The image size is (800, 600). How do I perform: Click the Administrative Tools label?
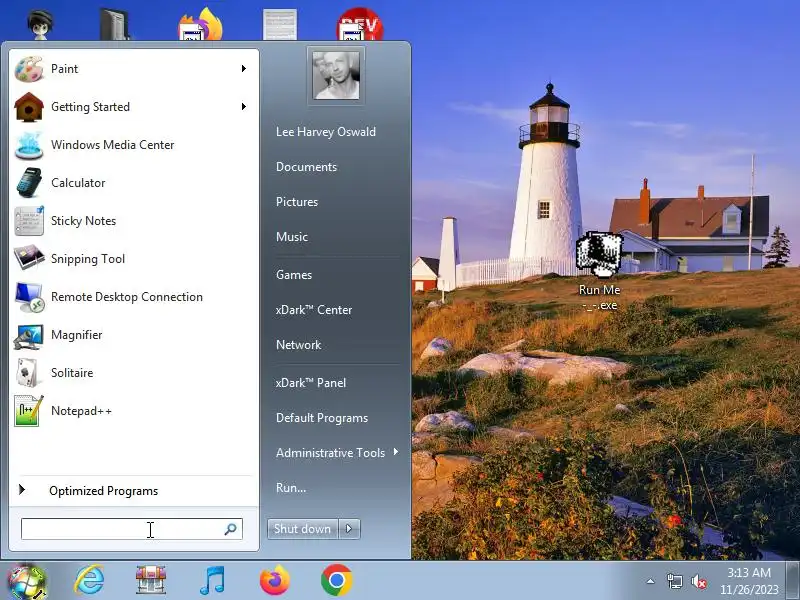331,453
